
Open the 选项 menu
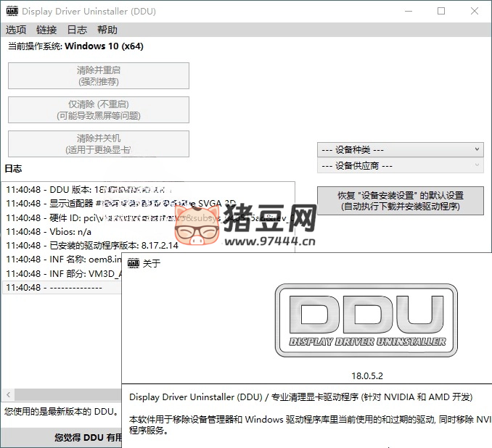16,30
